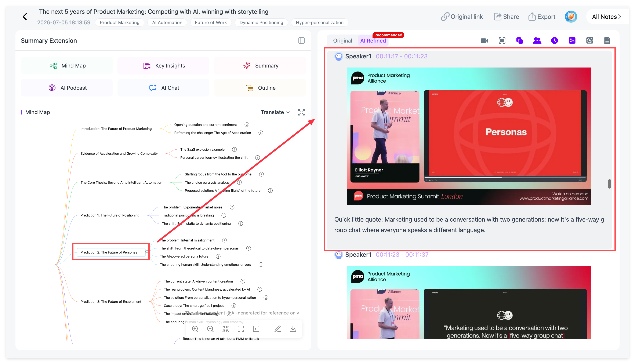
Task: Edit the mind map with the pencil icon
Action: pyautogui.click(x=277, y=329)
